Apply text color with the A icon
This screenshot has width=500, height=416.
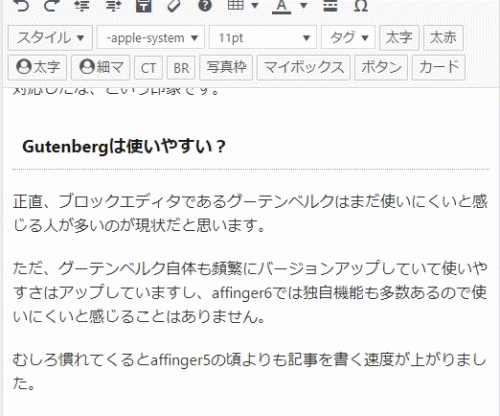282,6
